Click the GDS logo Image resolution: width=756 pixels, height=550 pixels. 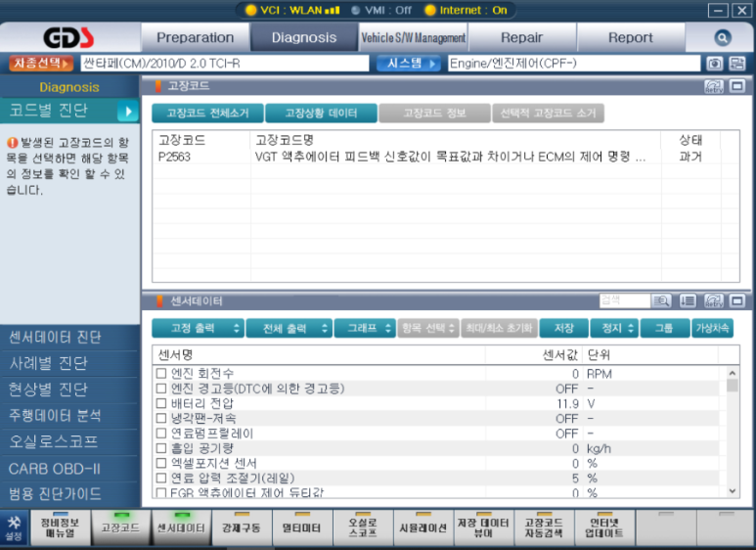coord(68,37)
